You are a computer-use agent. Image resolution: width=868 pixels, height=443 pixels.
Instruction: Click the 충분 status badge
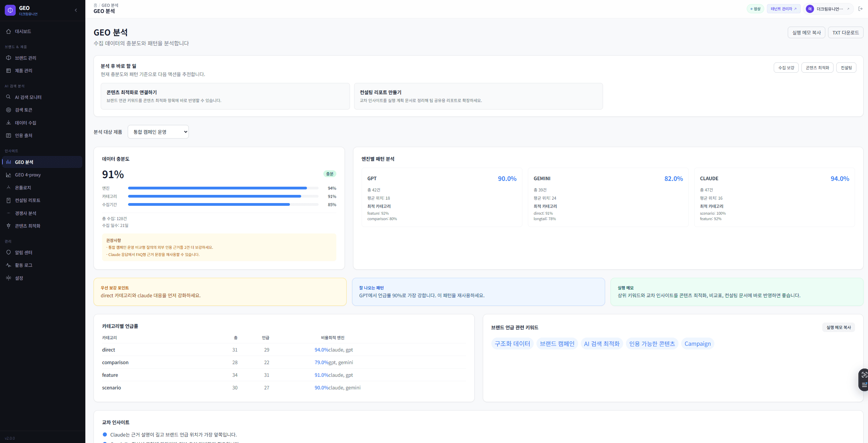330,174
